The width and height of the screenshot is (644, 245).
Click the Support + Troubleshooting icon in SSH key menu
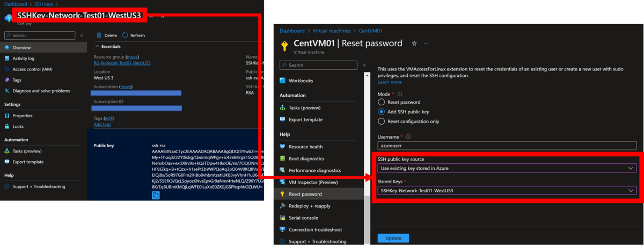pyautogui.click(x=7, y=186)
